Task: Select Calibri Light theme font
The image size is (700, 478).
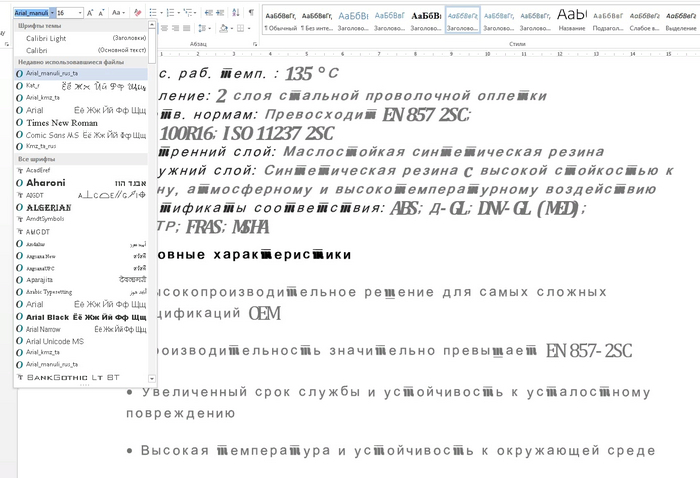Action: tap(46, 37)
